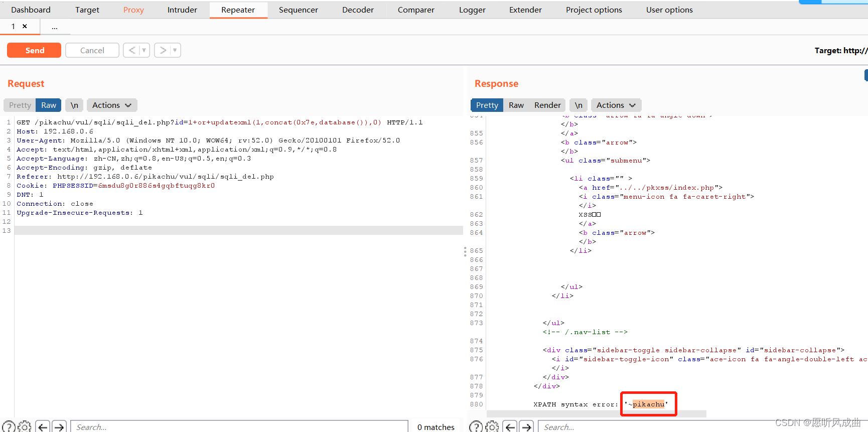Click the Target: http:// label
The height and width of the screenshot is (432, 868).
pyautogui.click(x=841, y=50)
